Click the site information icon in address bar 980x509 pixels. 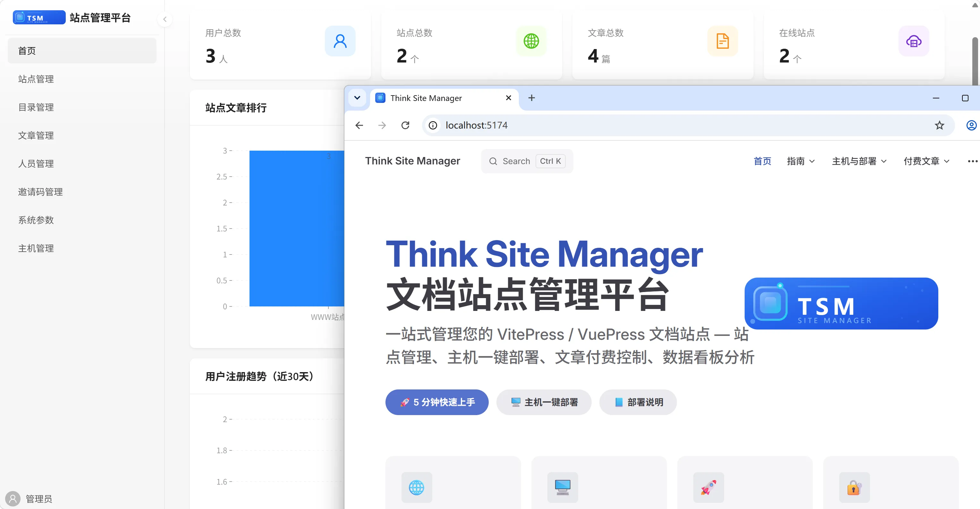433,125
